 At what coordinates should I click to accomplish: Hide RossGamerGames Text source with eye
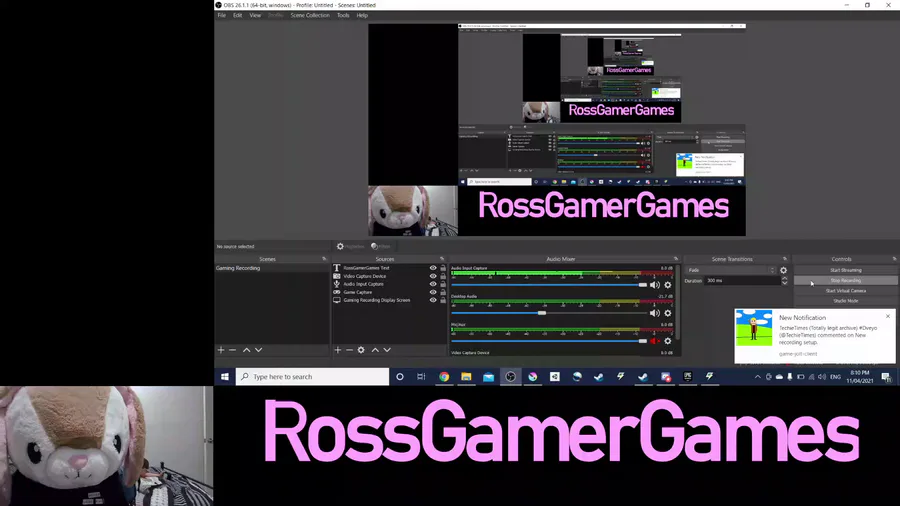(x=433, y=268)
